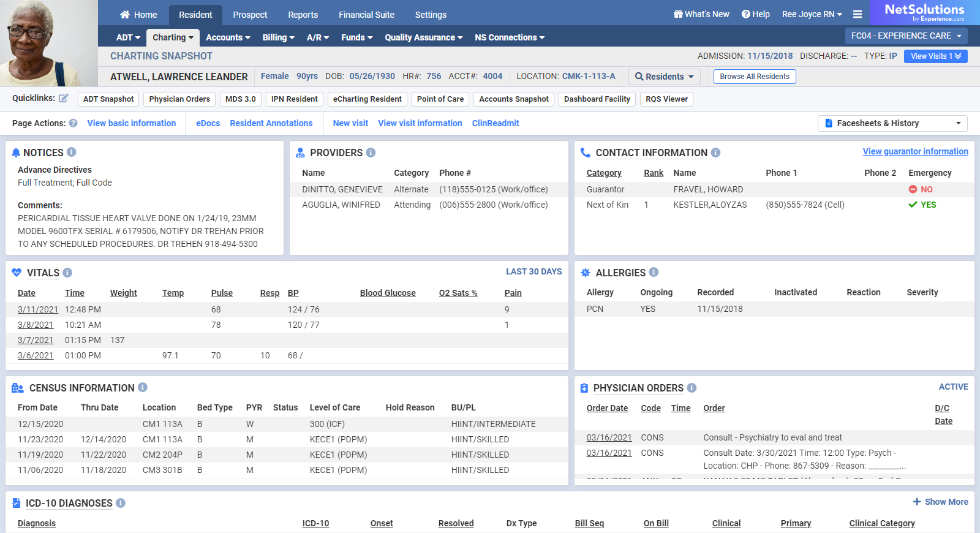The height and width of the screenshot is (533, 980).
Task: Expand the Quality Assurance dropdown
Action: pyautogui.click(x=424, y=37)
